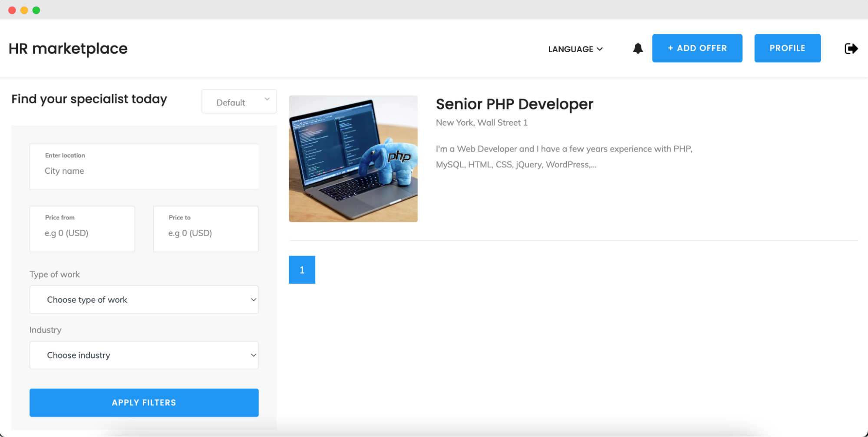Click the green maximize window dot
868x437 pixels.
click(36, 10)
